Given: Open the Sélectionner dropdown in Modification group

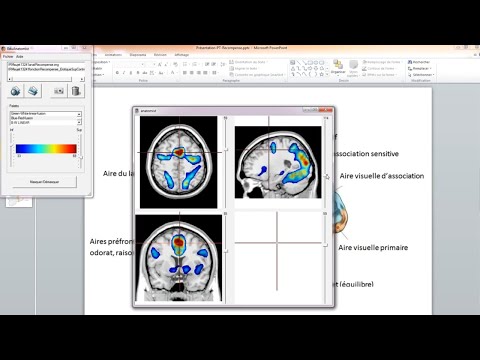Looking at the screenshot, I should [x=421, y=75].
